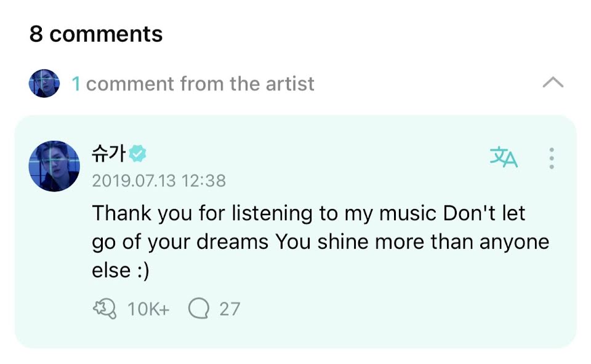This screenshot has height=364, width=591.
Task: Click the 'Thank you for listening' comment text
Action: click(x=308, y=213)
